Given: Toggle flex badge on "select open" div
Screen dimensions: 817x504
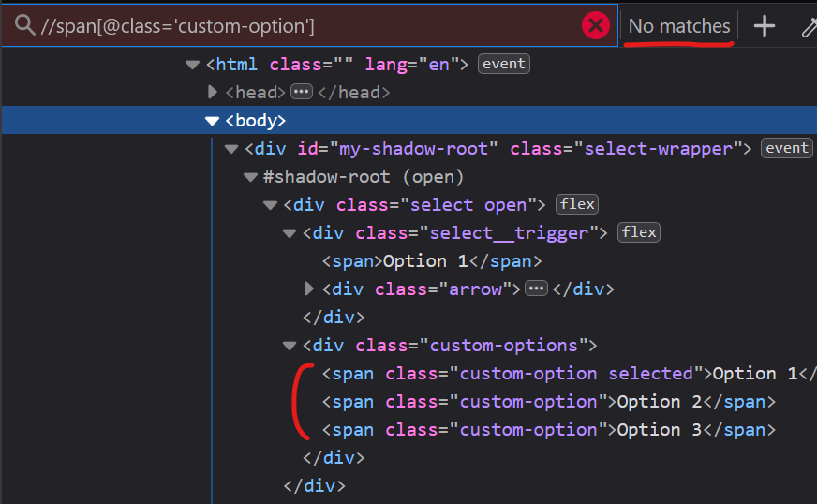Looking at the screenshot, I should (577, 204).
